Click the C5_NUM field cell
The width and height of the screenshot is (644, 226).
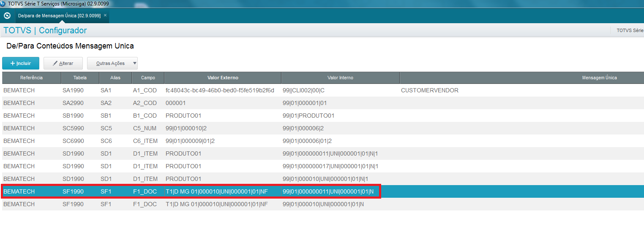148,128
